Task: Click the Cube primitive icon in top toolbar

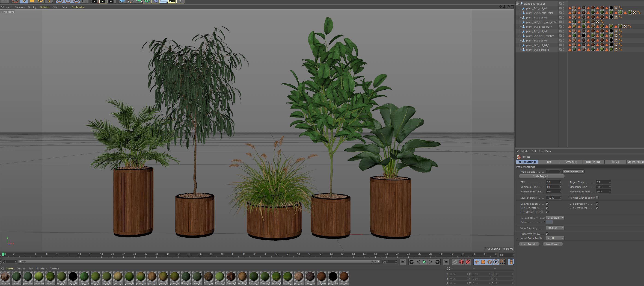Action: pos(122,1)
